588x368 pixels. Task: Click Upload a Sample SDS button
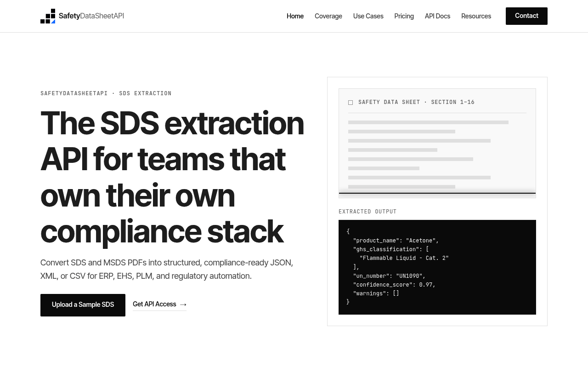tap(83, 305)
